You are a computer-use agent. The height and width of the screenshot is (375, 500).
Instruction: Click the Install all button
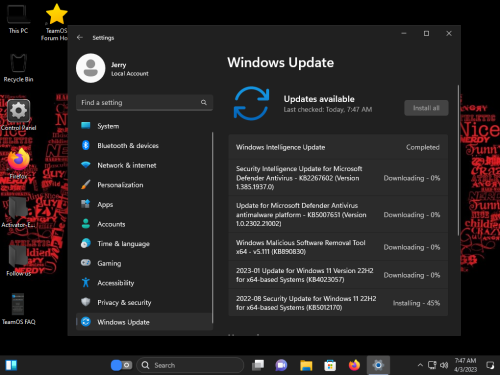click(426, 108)
